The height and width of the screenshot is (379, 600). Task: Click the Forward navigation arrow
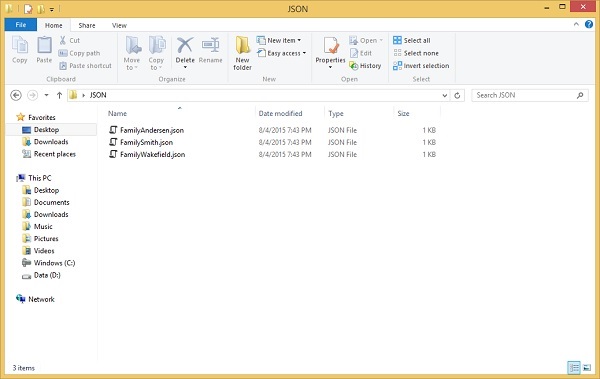(33, 95)
